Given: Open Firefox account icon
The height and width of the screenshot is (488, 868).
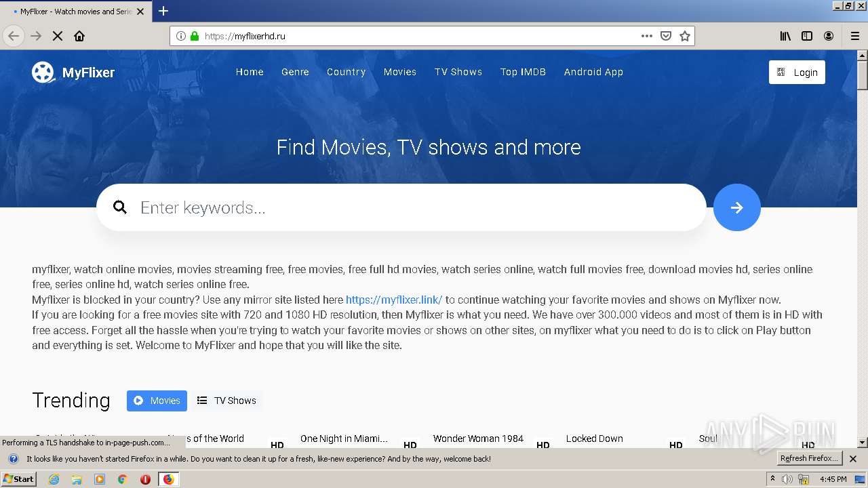Looking at the screenshot, I should [829, 36].
